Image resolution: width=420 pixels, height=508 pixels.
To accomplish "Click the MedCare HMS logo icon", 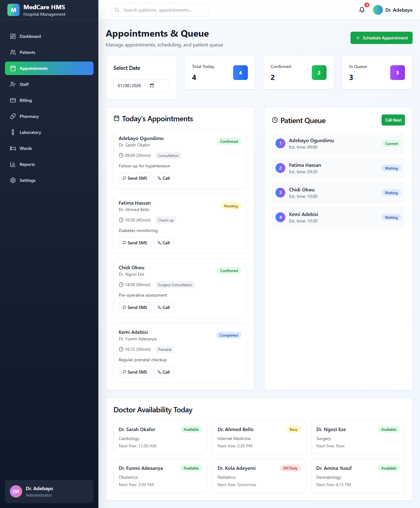I will 13,10.
